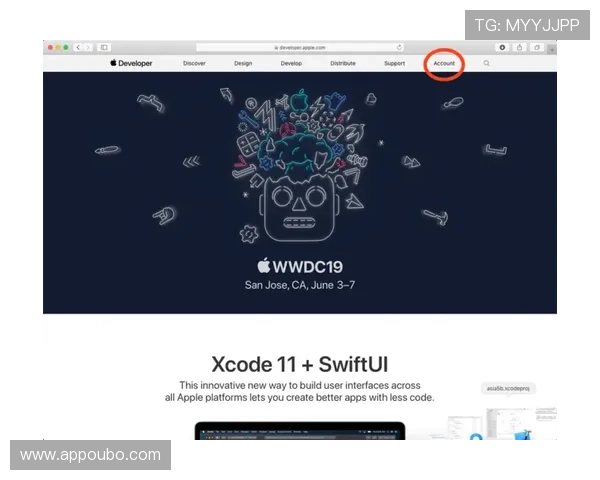Click the Safari forward arrow button

tap(88, 47)
